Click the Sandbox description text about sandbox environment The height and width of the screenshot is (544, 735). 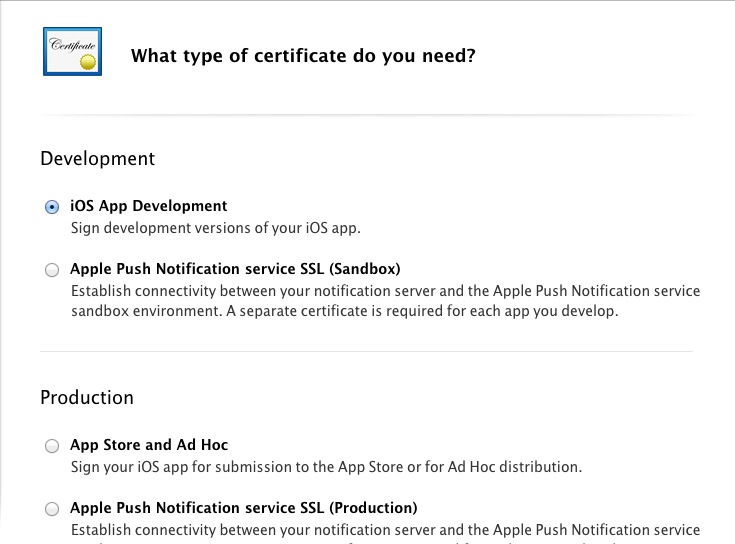click(385, 301)
